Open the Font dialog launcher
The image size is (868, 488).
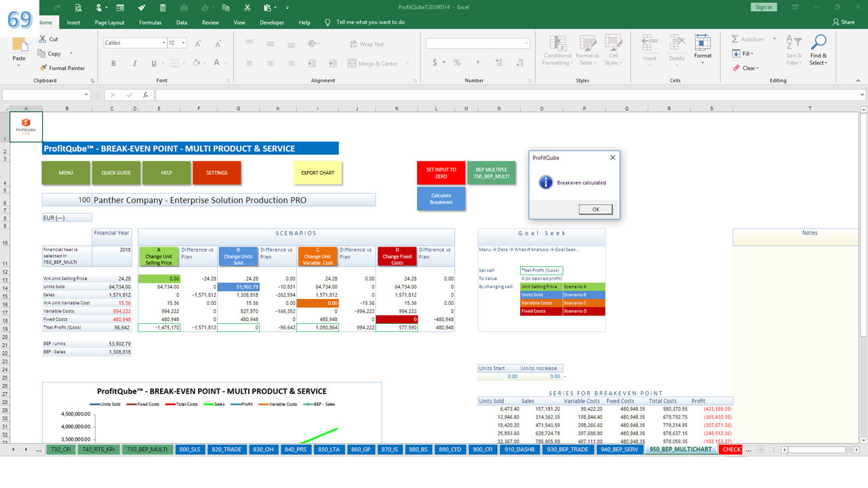tap(227, 80)
